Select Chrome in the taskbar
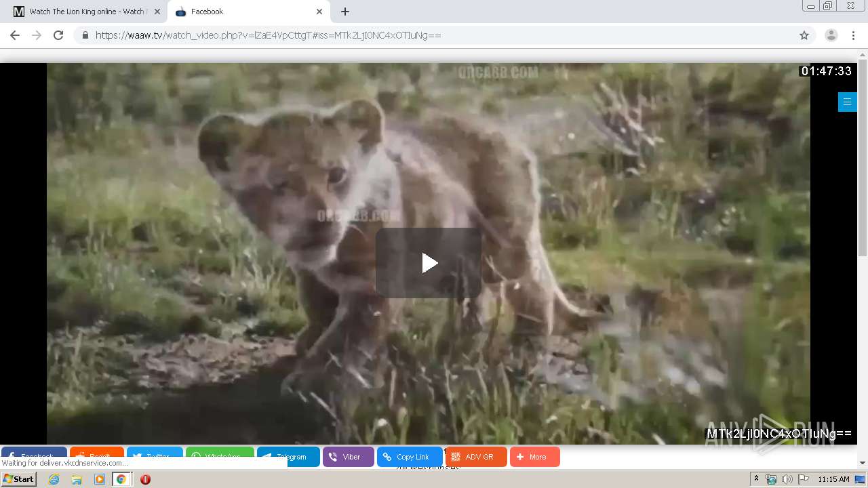Screen dimensions: 868x488 pyautogui.click(x=121, y=479)
